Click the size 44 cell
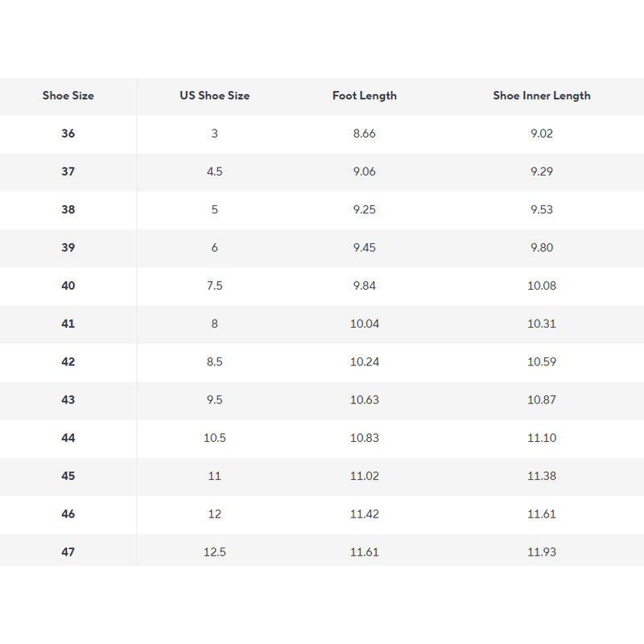Viewport: 644px width, 644px height. 68,438
